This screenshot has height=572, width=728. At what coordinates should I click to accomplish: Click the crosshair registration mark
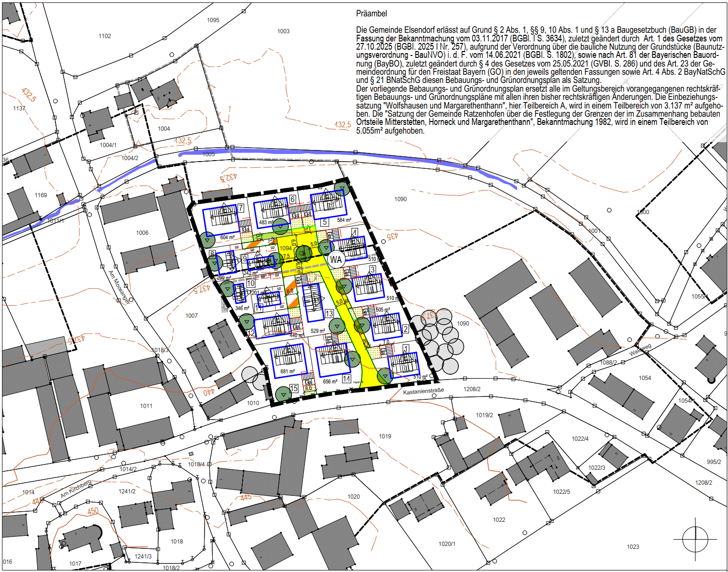click(695, 539)
